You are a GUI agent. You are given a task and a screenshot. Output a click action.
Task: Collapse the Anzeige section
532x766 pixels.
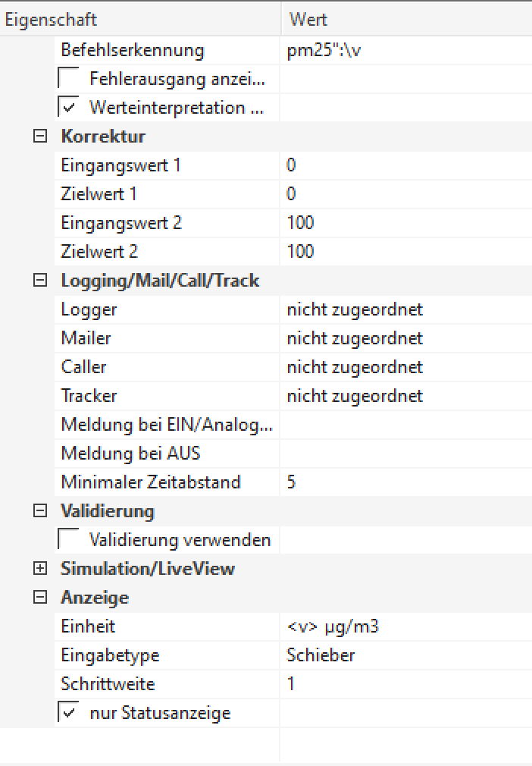[x=40, y=598]
